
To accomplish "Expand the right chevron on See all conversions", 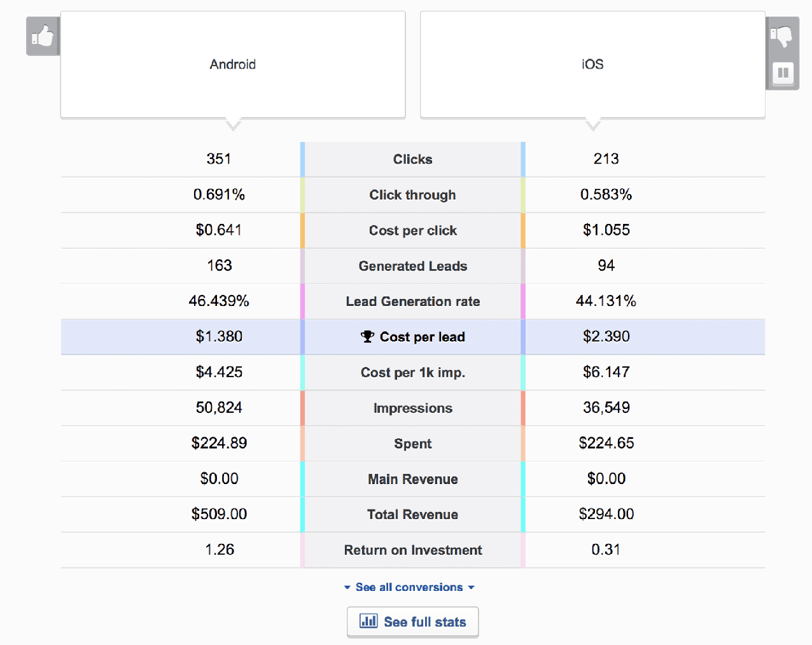I will 472,587.
